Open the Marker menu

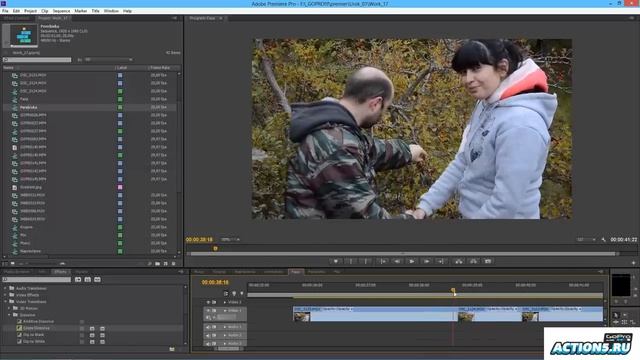[80, 11]
